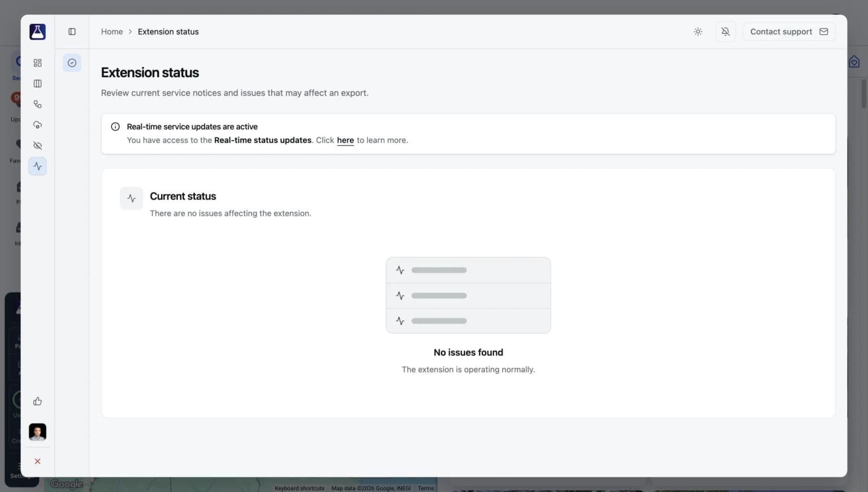Click the info icon in the updates notice

coord(115,127)
